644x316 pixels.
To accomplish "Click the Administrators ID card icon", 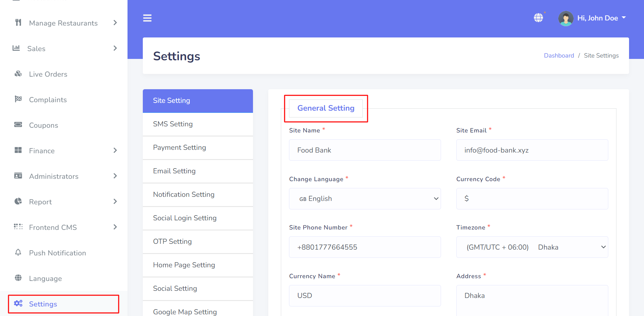I will tap(18, 176).
